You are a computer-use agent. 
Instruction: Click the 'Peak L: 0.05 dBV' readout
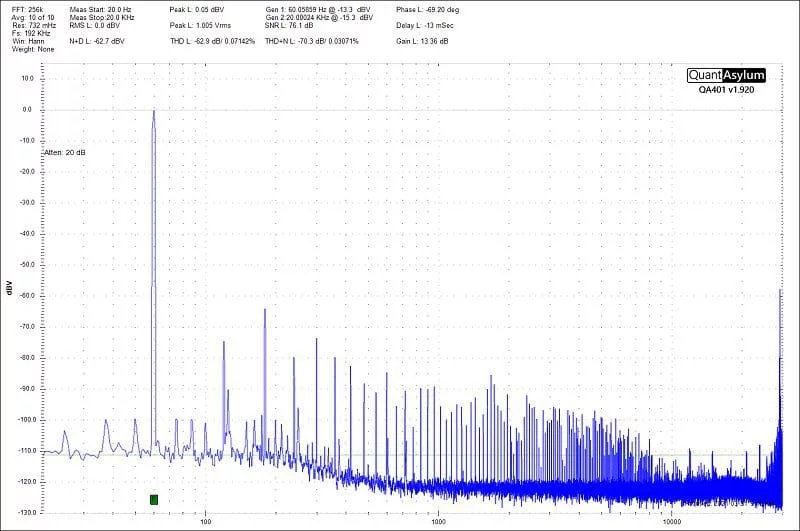(x=196, y=10)
